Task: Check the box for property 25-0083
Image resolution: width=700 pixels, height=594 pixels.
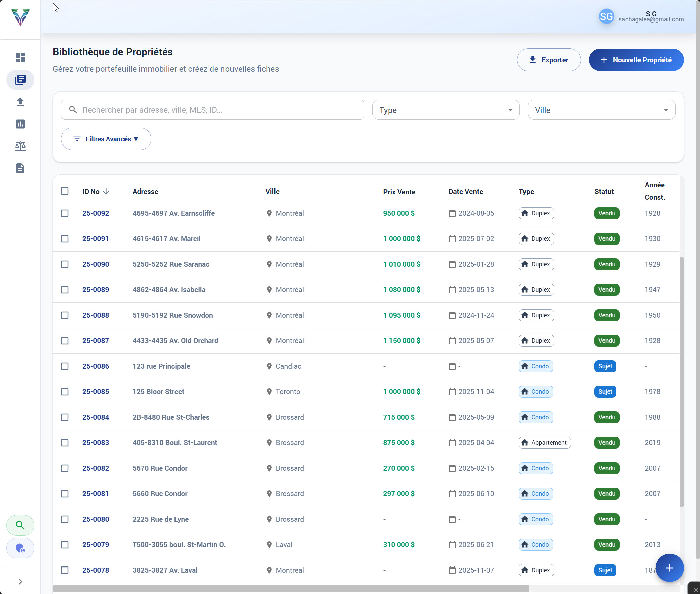Action: click(65, 442)
